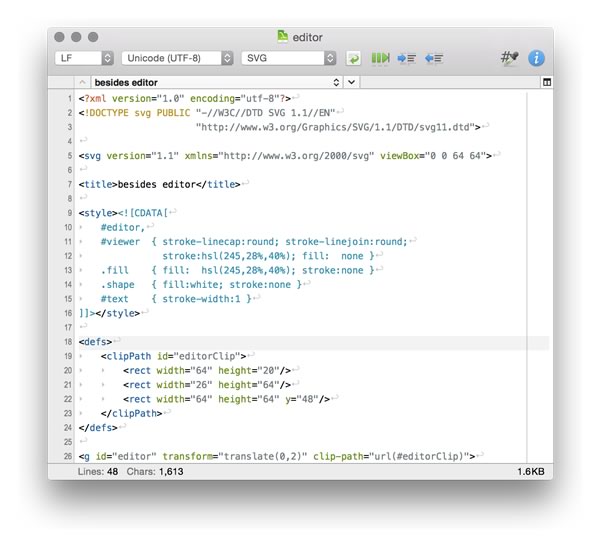600x547 pixels.
Task: Show document info with blue info icon
Action: pos(537,59)
